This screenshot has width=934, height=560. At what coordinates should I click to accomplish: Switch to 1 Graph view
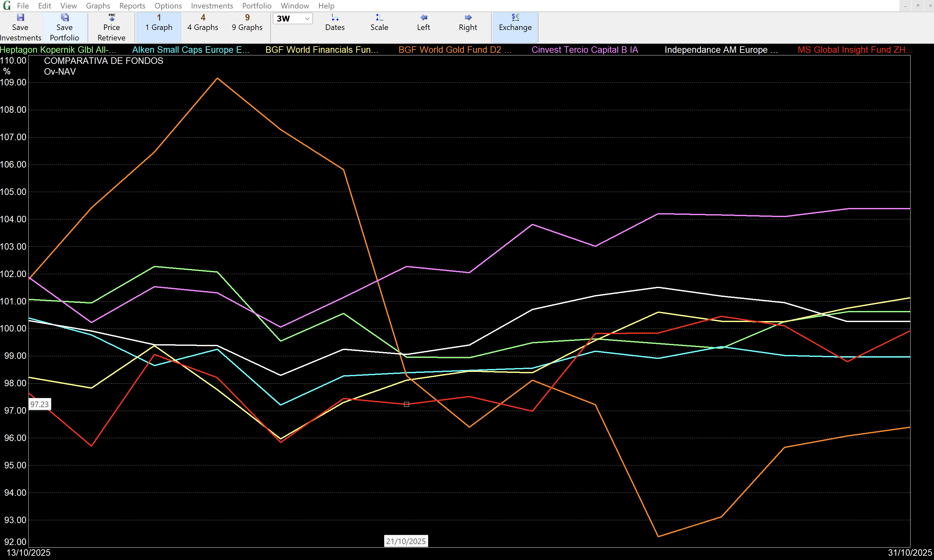158,22
